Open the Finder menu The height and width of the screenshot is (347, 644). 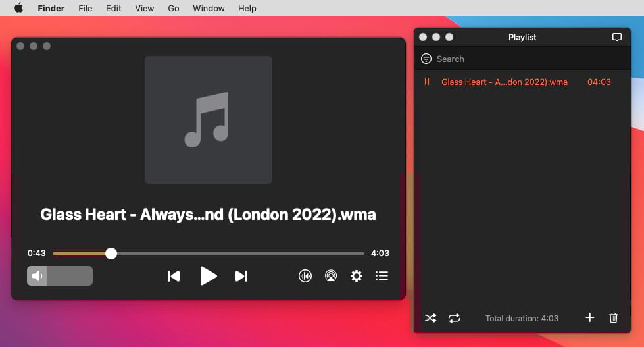(x=51, y=8)
